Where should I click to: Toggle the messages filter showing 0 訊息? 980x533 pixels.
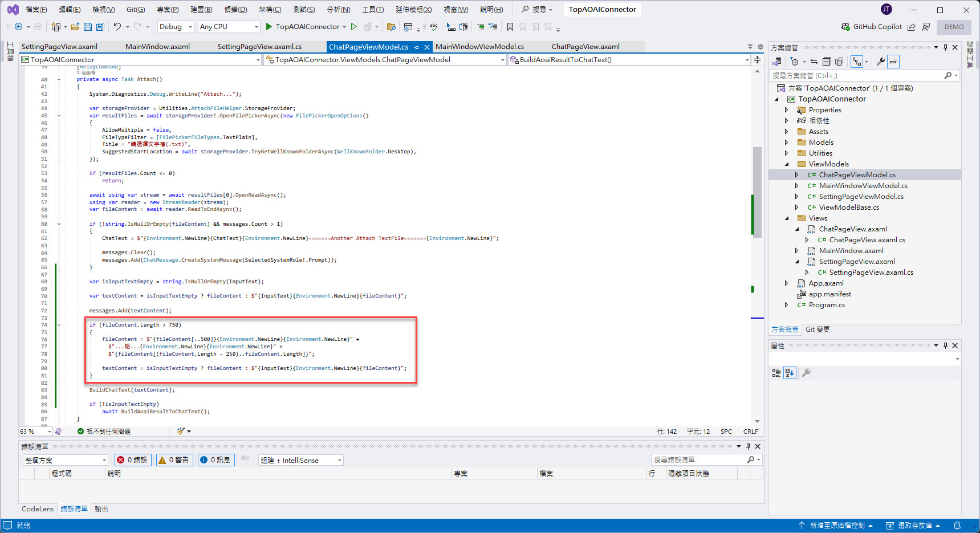pos(215,460)
